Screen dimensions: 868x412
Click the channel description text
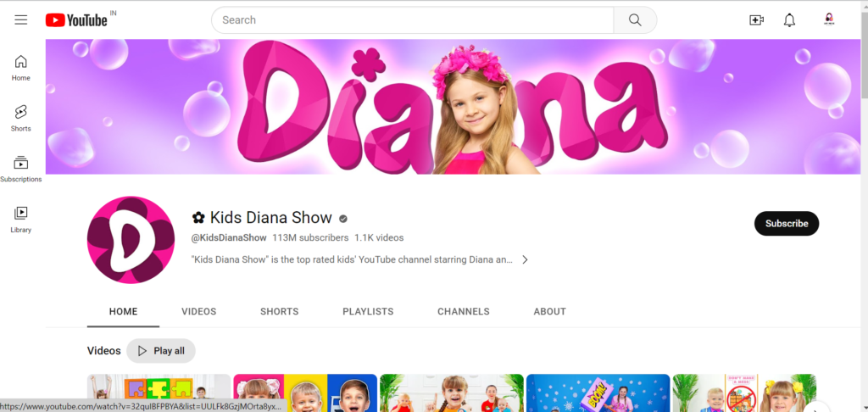click(x=352, y=259)
